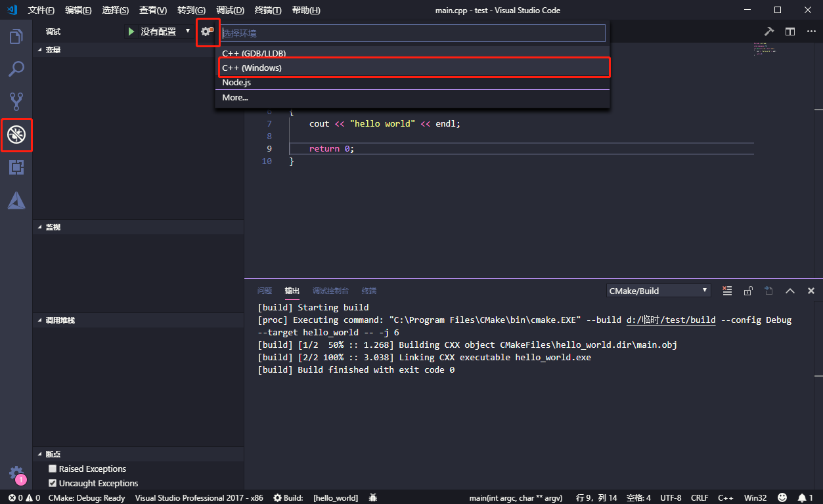The image size is (823, 504).
Task: Click VS Code logo in title bar
Action: tap(12, 10)
